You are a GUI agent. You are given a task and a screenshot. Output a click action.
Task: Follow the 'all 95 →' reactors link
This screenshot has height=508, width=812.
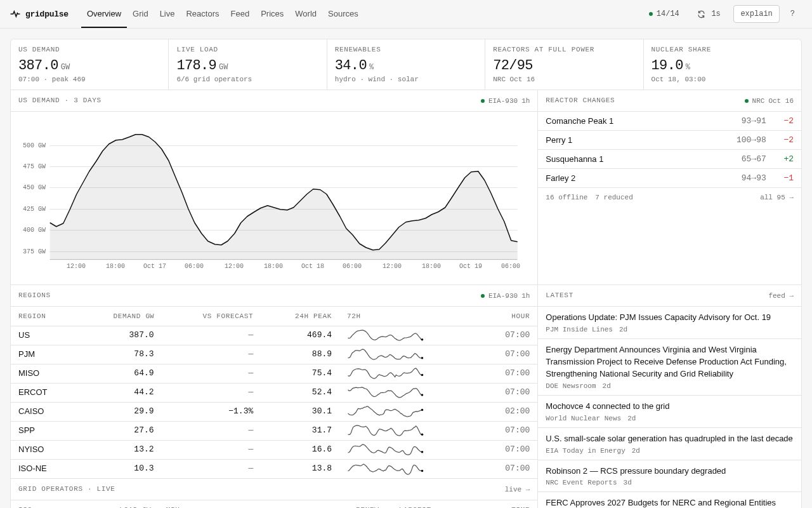pyautogui.click(x=776, y=197)
